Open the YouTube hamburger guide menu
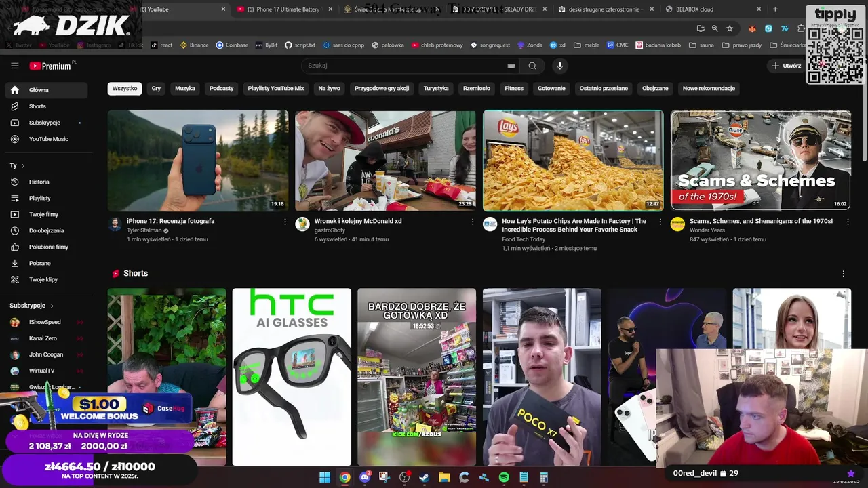Image resolution: width=868 pixels, height=488 pixels. (x=14, y=66)
